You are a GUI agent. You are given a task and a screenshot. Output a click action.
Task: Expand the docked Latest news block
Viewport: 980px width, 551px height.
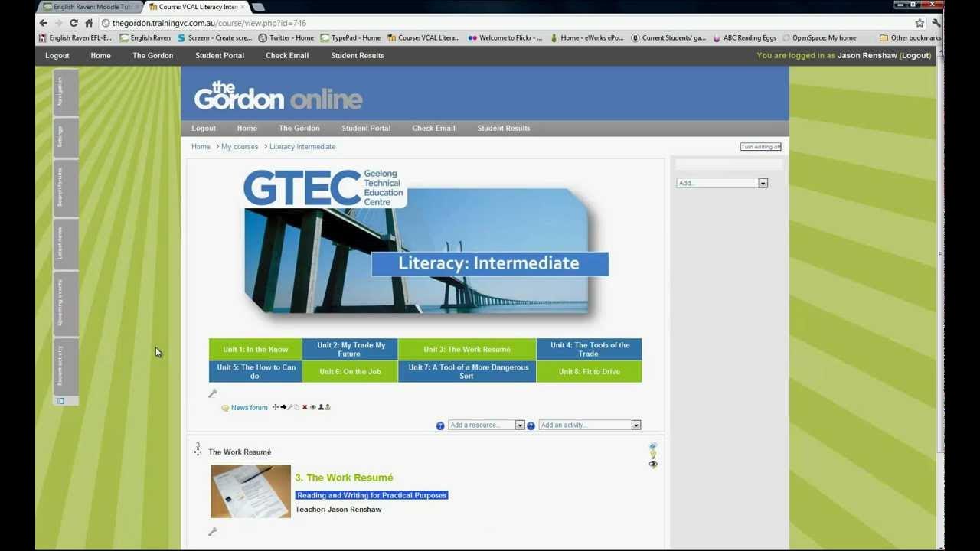65,243
